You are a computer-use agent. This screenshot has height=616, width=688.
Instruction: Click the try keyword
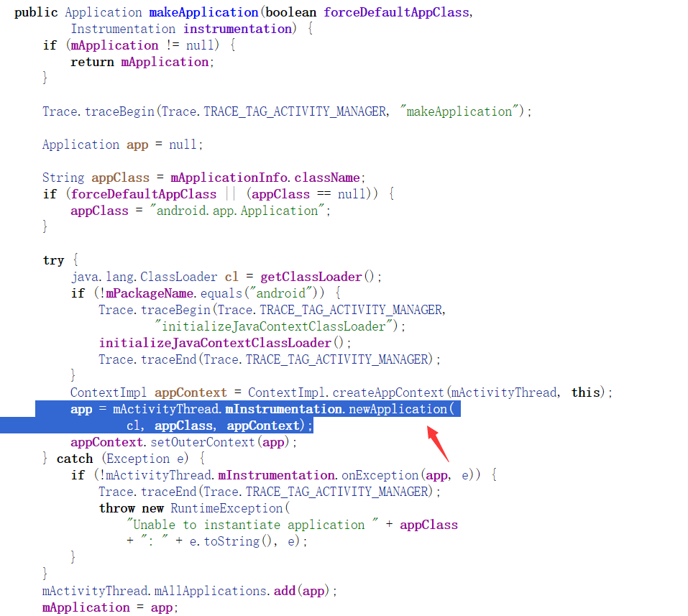click(x=53, y=260)
